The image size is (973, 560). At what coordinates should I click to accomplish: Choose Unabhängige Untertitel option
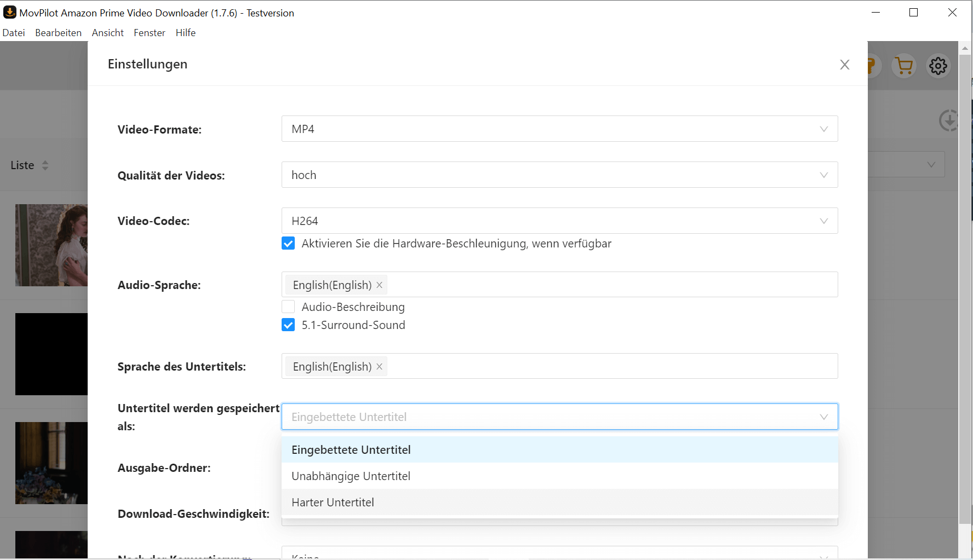click(559, 476)
